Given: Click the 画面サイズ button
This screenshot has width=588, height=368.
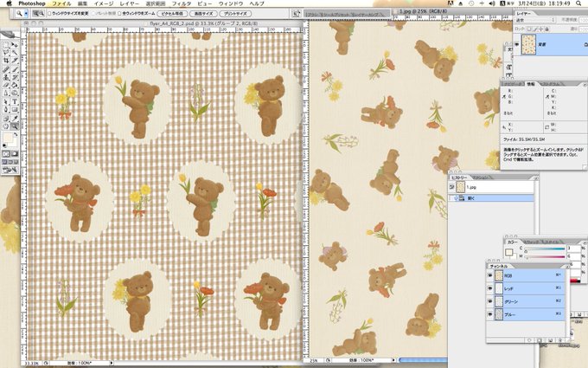Looking at the screenshot, I should [x=203, y=14].
